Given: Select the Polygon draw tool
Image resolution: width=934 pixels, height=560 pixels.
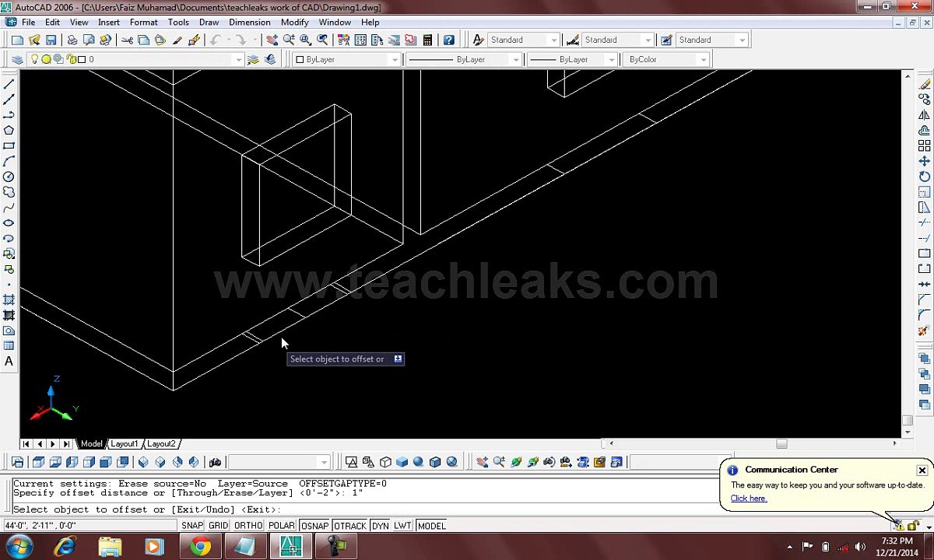Looking at the screenshot, I should (x=9, y=130).
